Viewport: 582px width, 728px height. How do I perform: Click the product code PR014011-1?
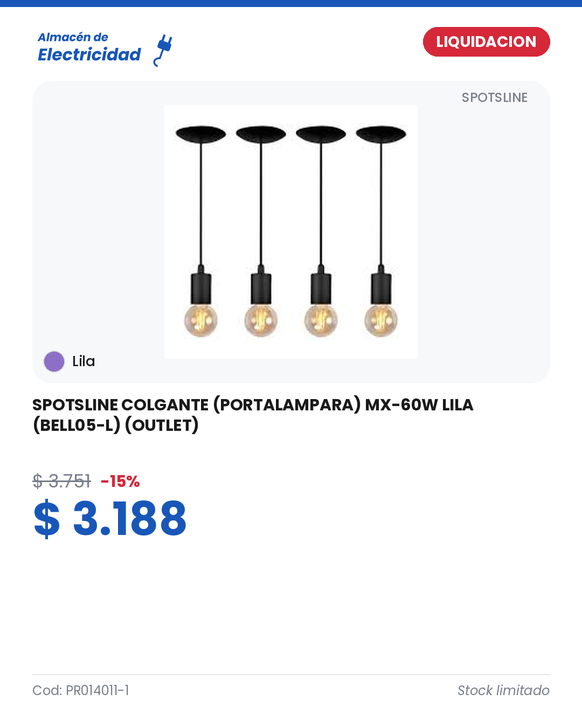pyautogui.click(x=81, y=690)
